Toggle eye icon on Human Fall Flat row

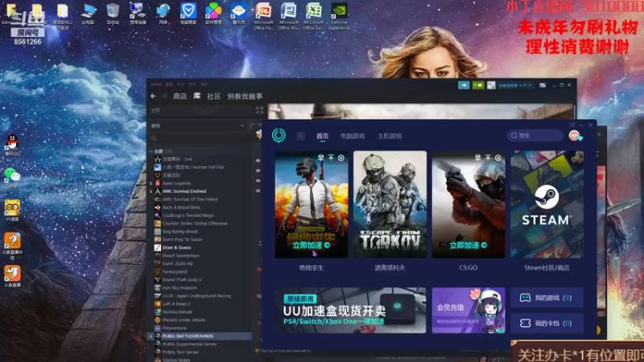[x=258, y=171]
